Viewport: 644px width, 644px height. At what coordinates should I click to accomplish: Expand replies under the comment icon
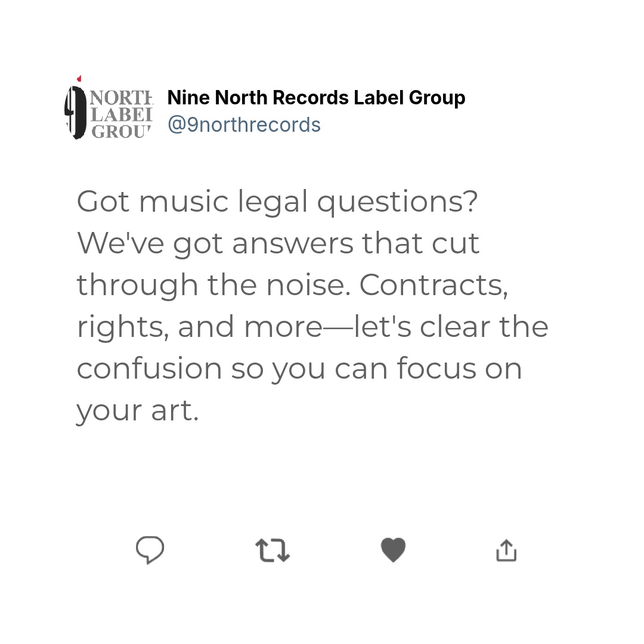[150, 550]
